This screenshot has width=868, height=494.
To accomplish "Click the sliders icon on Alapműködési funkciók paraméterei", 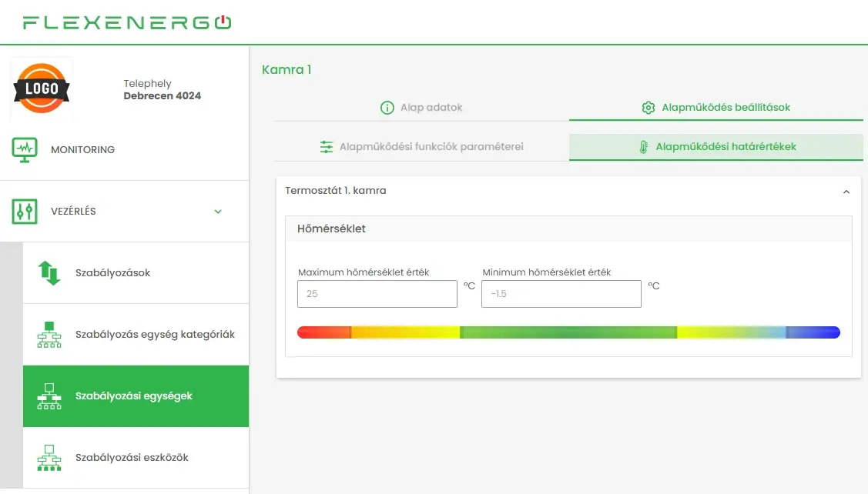I will (x=327, y=147).
